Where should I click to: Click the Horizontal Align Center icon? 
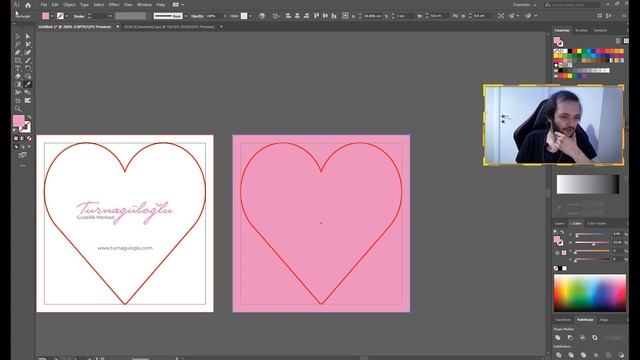pos(297,16)
